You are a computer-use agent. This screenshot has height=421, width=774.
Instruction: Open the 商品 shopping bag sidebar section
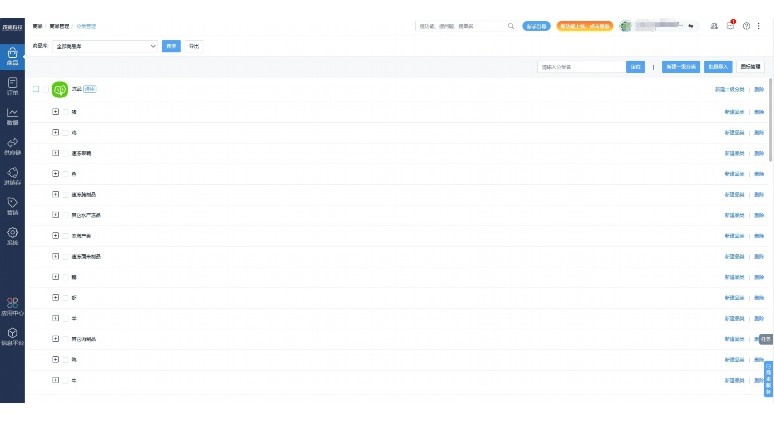(12, 56)
